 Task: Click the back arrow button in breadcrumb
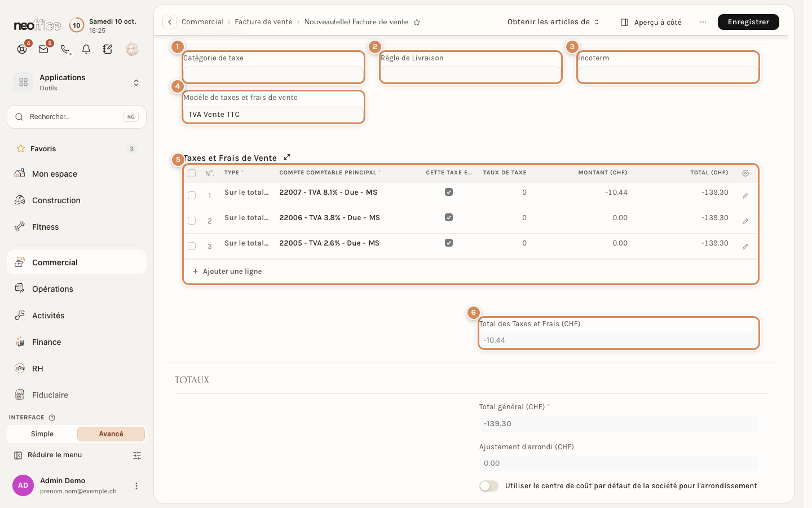coord(170,22)
